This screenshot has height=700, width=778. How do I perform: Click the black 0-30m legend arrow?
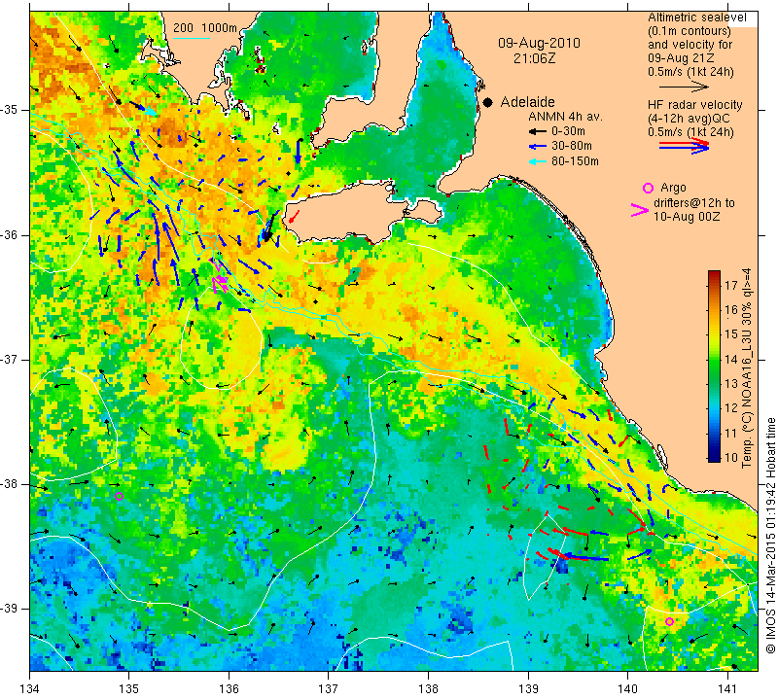coord(537,132)
